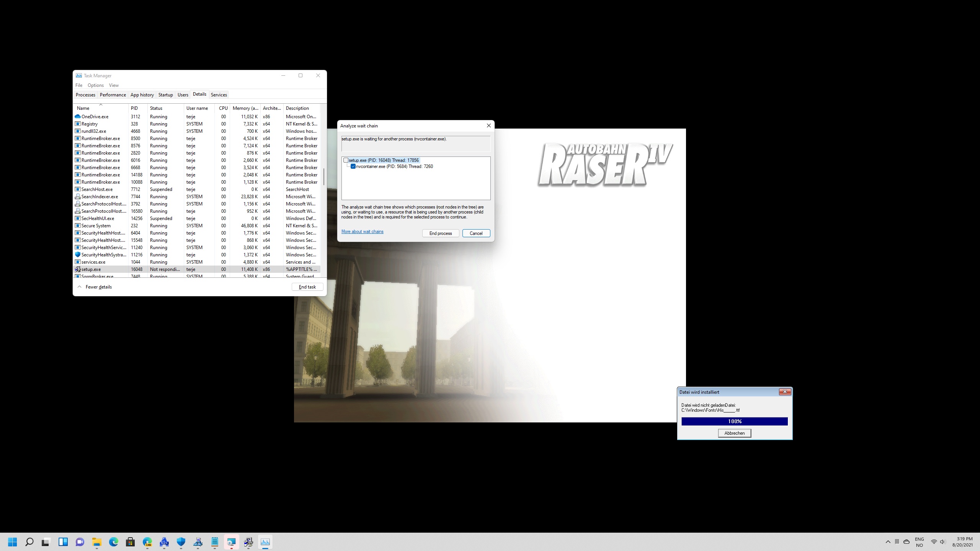Click SecurityHealthSystray shield icon row

(x=78, y=255)
